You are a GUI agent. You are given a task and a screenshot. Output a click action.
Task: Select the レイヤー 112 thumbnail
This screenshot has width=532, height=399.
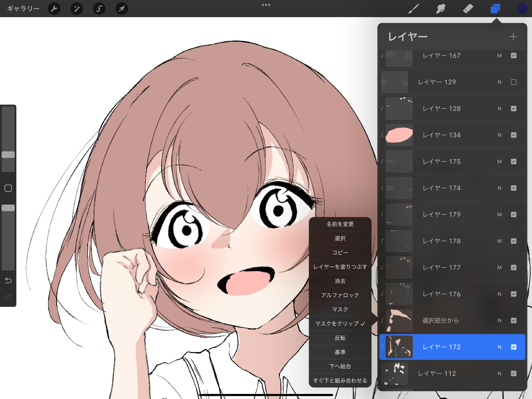coord(395,373)
